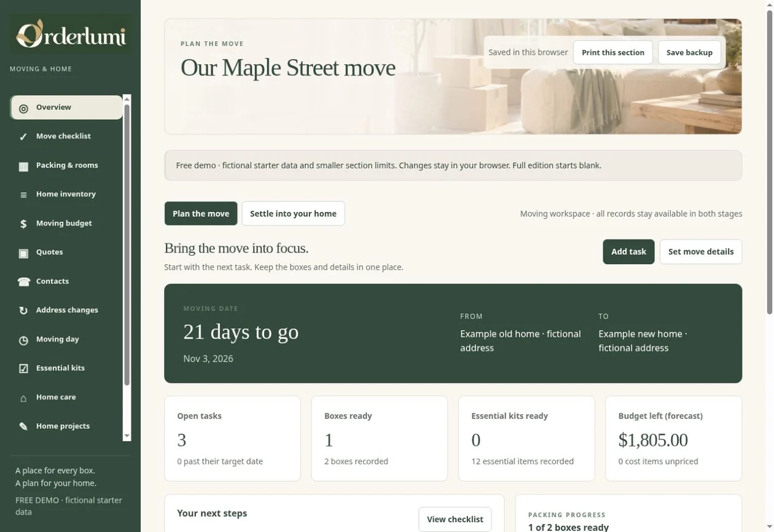Click the Address changes refresh icon
This screenshot has height=532, width=774.
[23, 311]
